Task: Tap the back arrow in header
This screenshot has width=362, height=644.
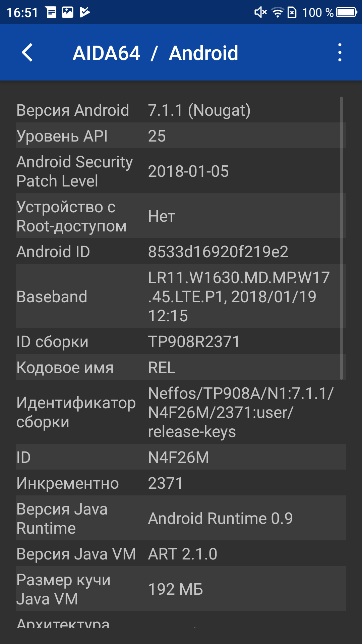Action: pyautogui.click(x=27, y=53)
